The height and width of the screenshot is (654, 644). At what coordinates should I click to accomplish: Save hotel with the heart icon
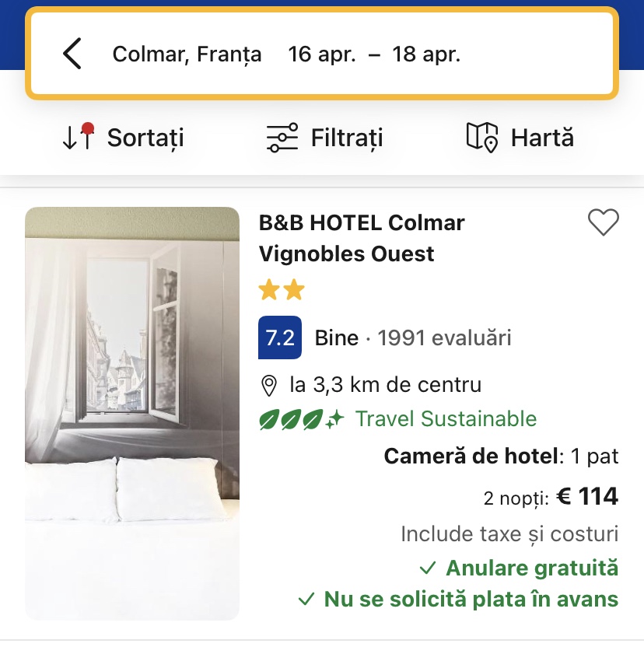tap(603, 223)
